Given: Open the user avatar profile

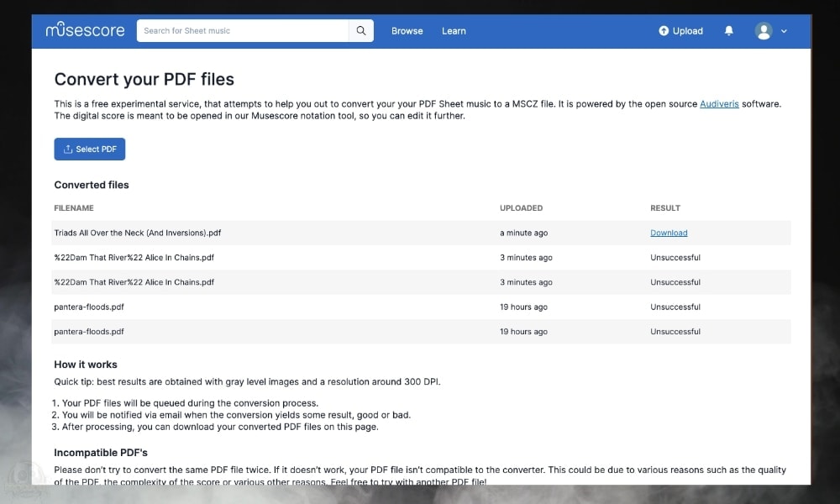Looking at the screenshot, I should click(764, 30).
